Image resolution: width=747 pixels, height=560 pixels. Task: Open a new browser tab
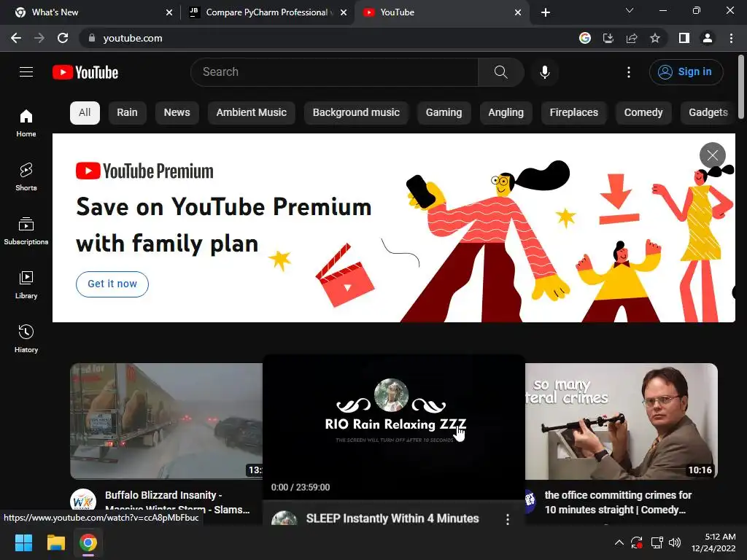(x=546, y=12)
